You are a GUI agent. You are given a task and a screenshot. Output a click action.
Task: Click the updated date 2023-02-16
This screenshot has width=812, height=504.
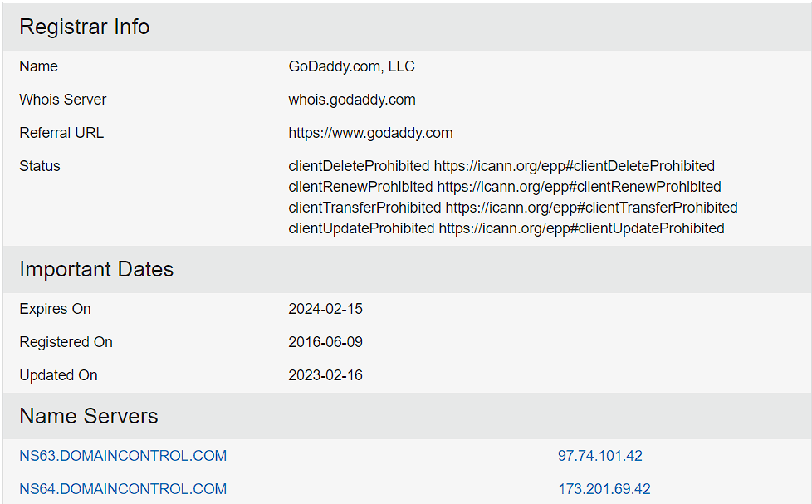325,375
